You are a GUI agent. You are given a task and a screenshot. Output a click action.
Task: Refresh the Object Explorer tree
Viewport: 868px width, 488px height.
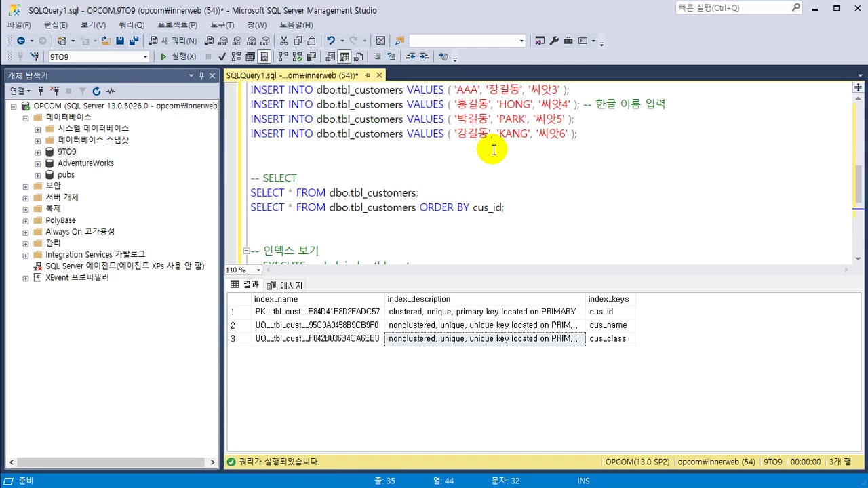(96, 91)
